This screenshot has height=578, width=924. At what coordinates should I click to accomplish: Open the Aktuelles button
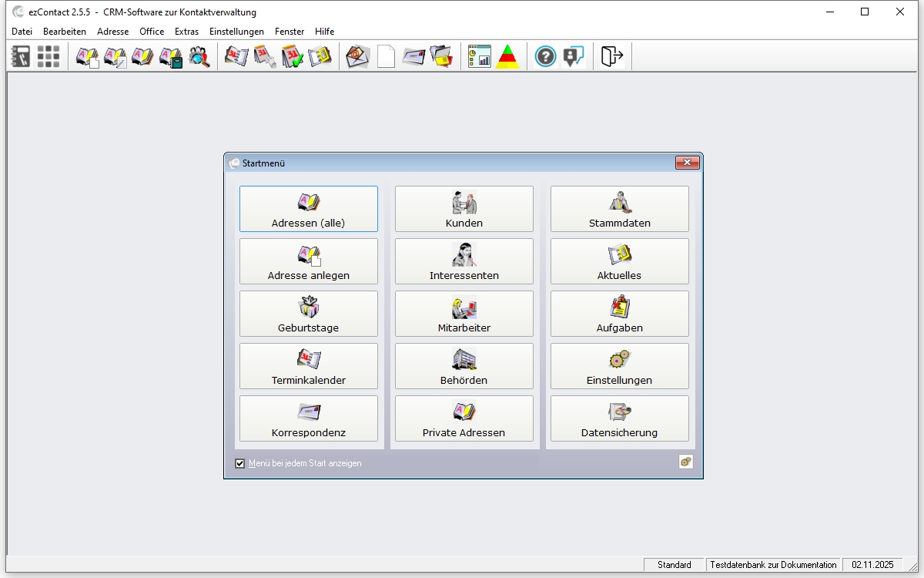620,261
